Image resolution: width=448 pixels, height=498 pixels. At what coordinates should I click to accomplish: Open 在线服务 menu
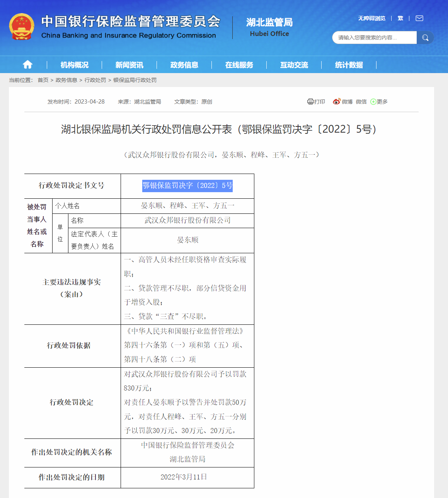[239, 65]
